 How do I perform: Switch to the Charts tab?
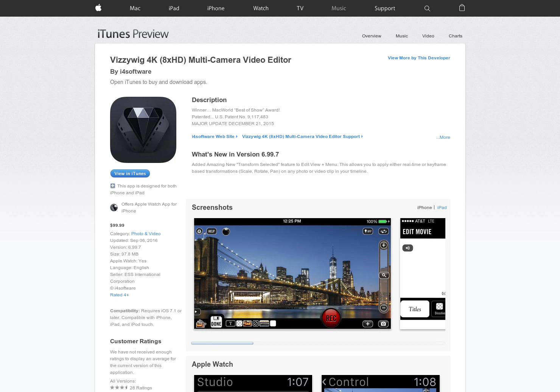click(x=456, y=36)
